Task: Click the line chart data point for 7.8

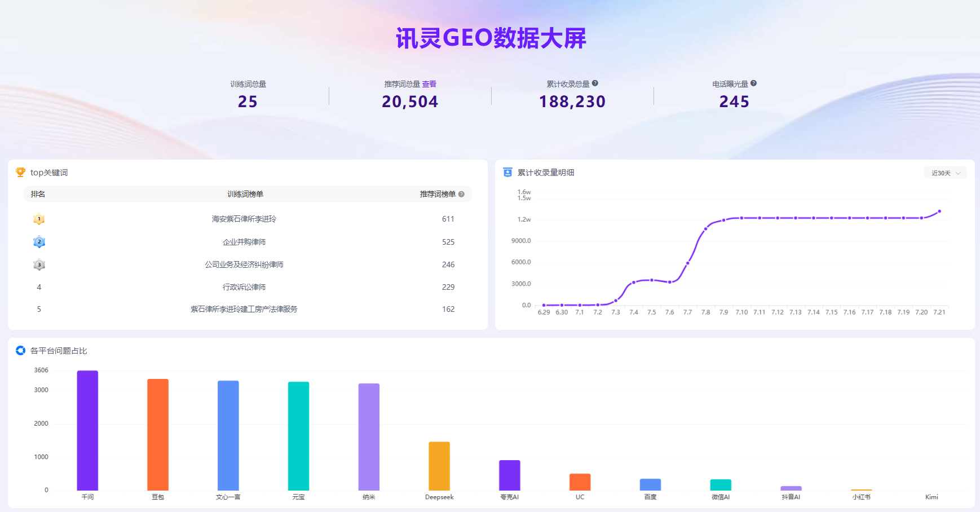Action: click(x=705, y=228)
